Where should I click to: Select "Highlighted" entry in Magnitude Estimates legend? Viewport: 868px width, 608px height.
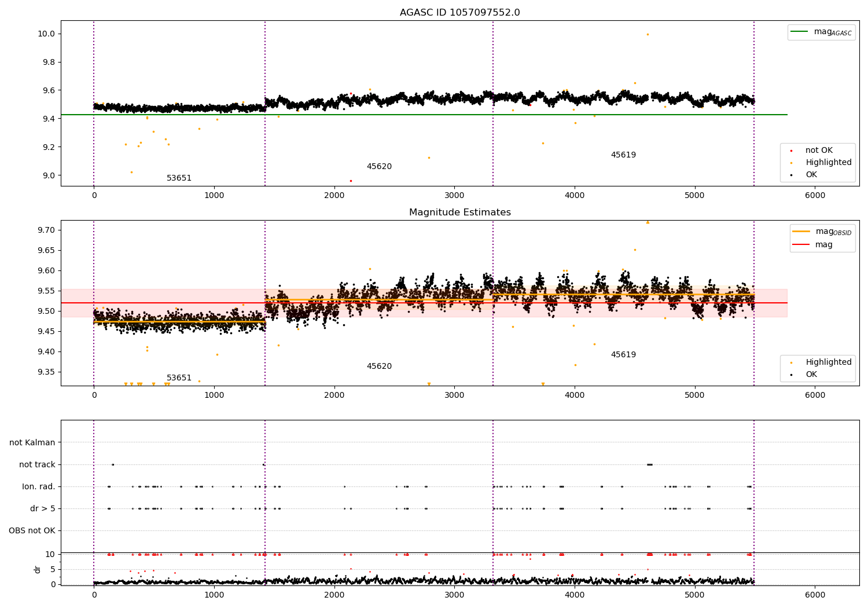coord(828,362)
